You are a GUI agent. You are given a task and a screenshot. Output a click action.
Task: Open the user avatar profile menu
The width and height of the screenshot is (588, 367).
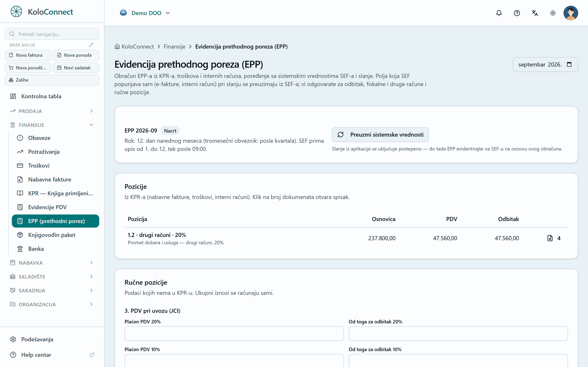tap(570, 13)
